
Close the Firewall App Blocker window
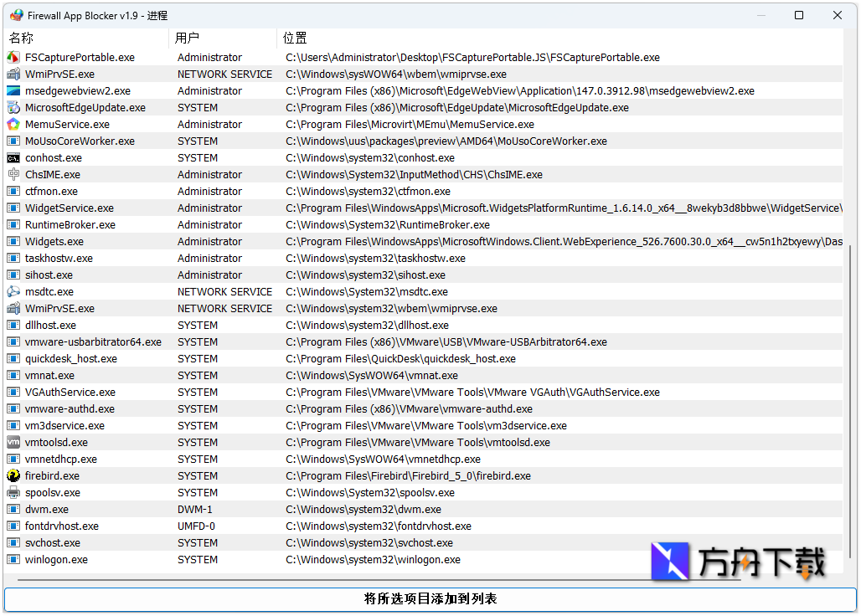coord(838,15)
